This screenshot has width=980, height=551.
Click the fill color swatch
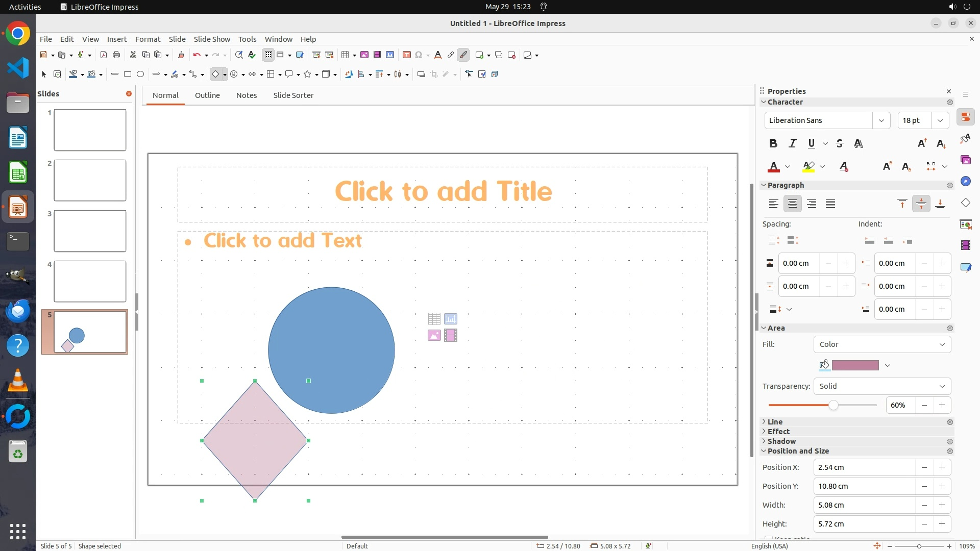(855, 365)
